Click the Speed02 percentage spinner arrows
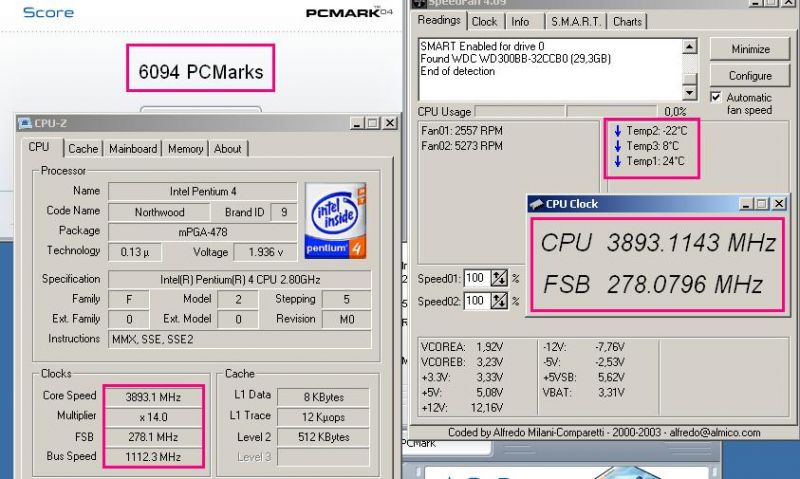Image resolution: width=800 pixels, height=479 pixels. (499, 300)
